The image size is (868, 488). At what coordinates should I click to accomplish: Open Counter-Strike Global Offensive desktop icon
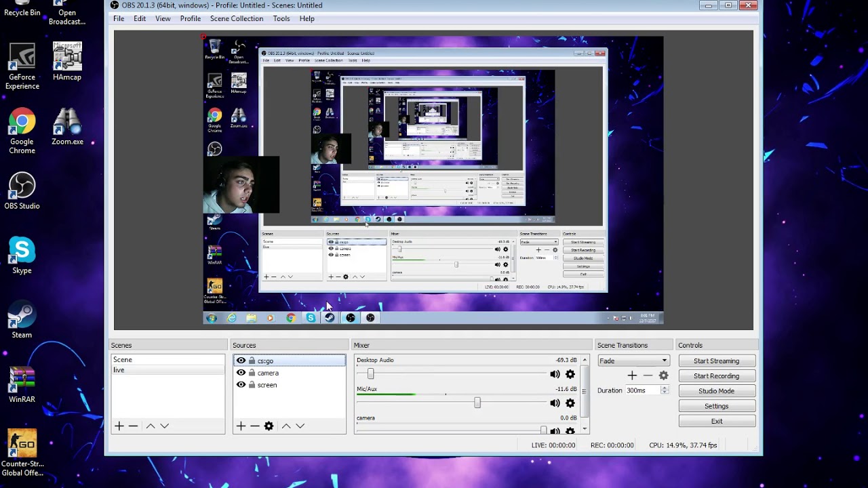[22, 453]
